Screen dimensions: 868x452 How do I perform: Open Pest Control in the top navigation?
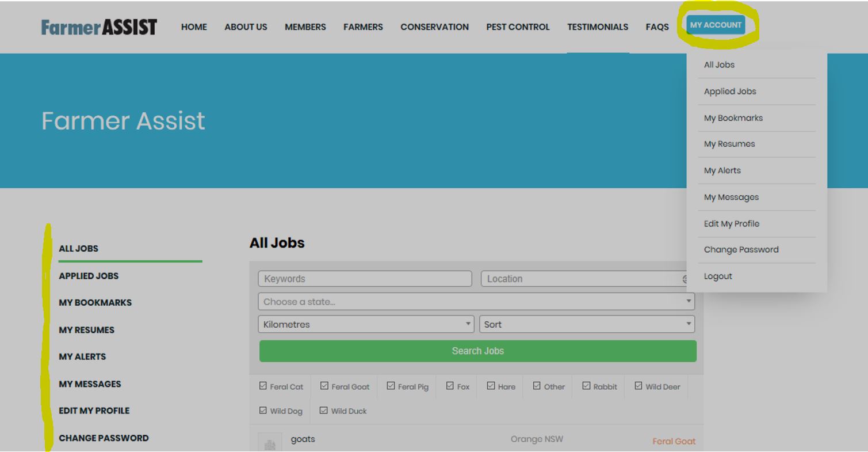coord(518,27)
